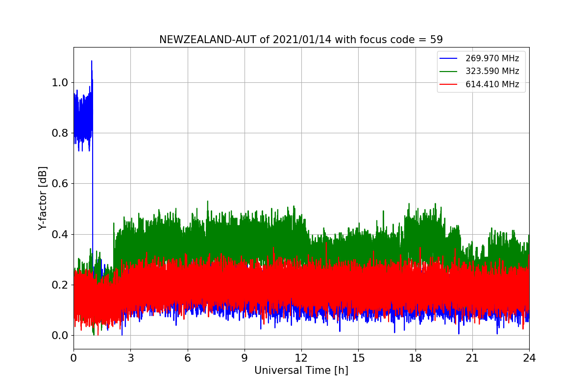Viewport: 588px width, 392px height.
Task: Select the 269.970 MHz legend label
Action: 492,58
